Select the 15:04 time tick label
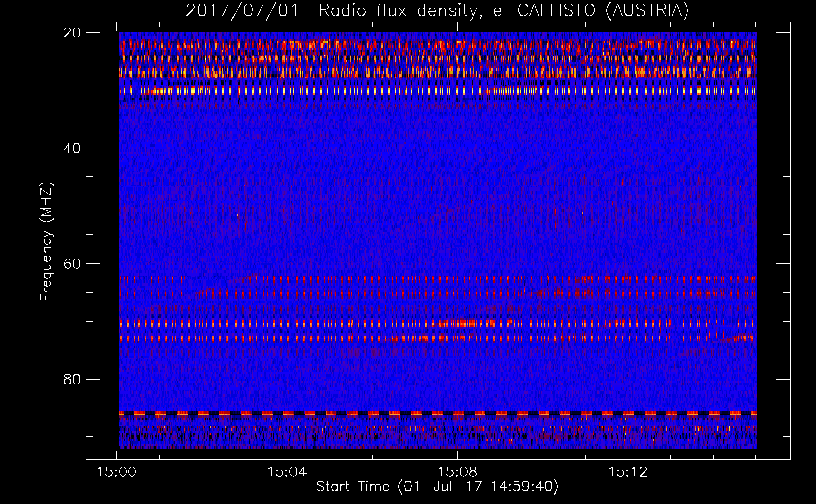 point(287,472)
